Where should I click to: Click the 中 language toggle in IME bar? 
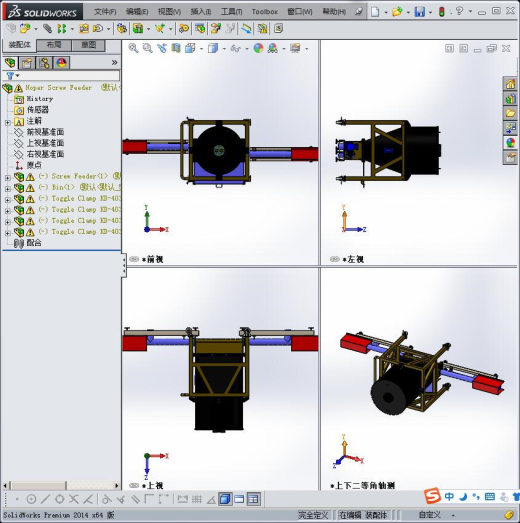click(449, 497)
